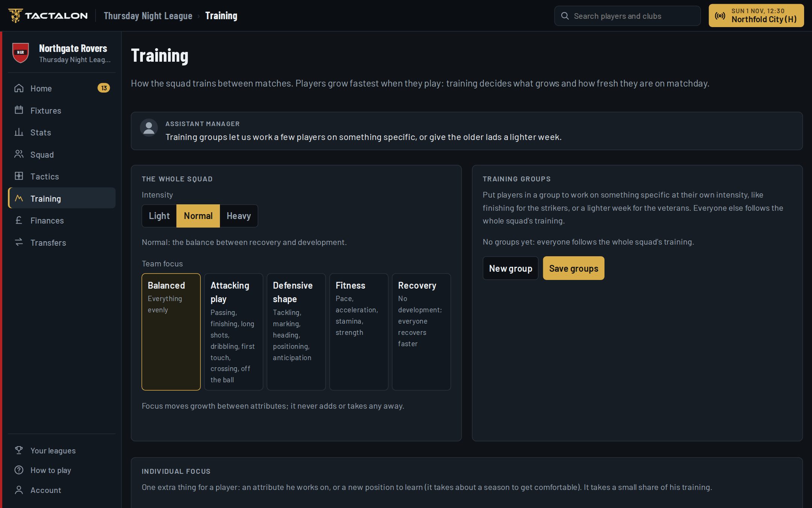Click the Northgate Rovers club name
This screenshot has height=508, width=812.
pyautogui.click(x=73, y=49)
